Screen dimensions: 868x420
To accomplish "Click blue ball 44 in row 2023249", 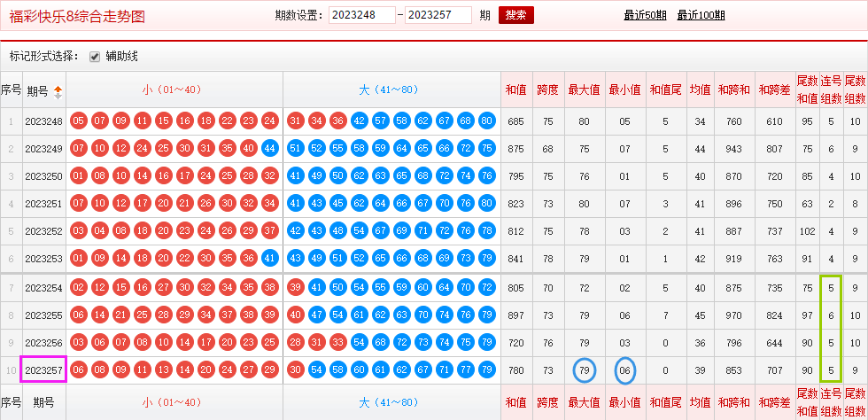I will tap(270, 149).
